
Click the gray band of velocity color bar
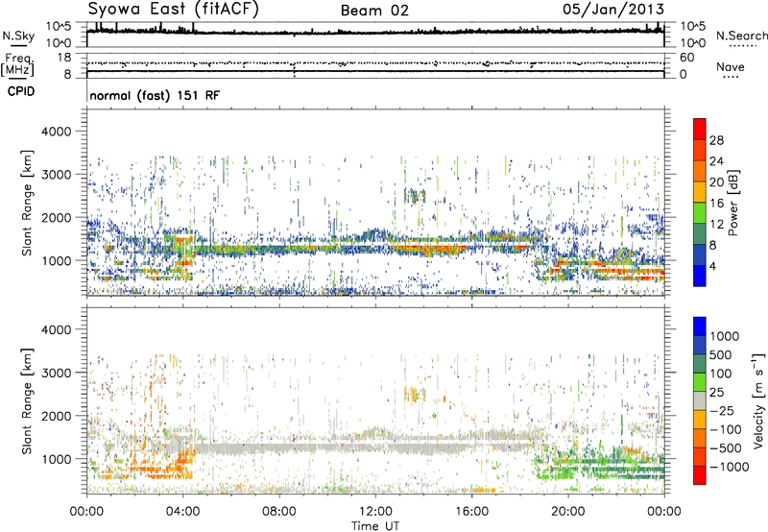[x=700, y=400]
